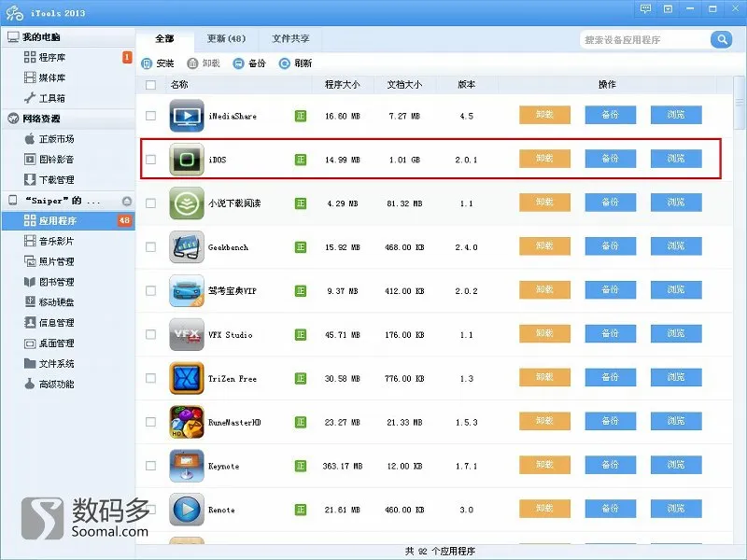Collapse the 网络资源 section header
This screenshot has height=560, width=747.
[x=67, y=119]
